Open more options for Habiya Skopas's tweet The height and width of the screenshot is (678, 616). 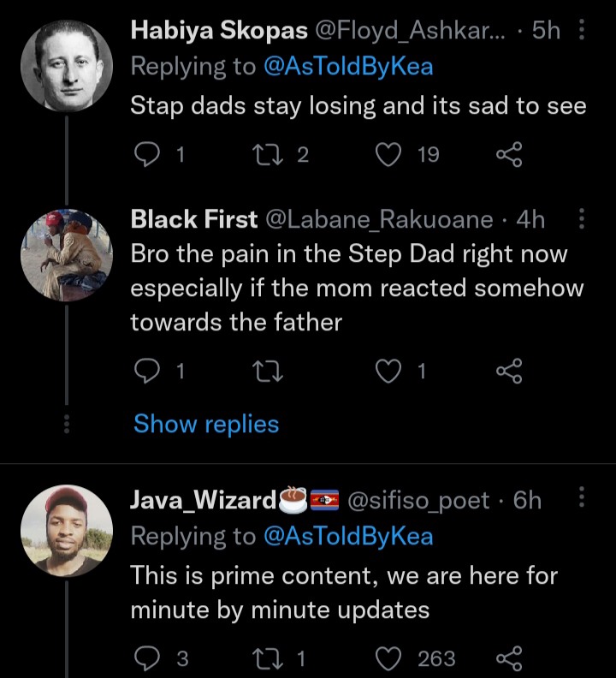582,30
